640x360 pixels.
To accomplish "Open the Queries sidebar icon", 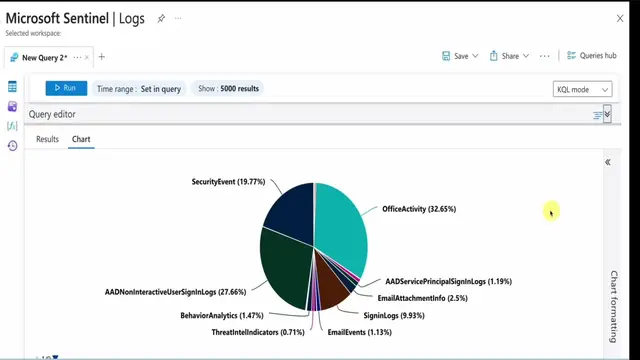I will 12,107.
